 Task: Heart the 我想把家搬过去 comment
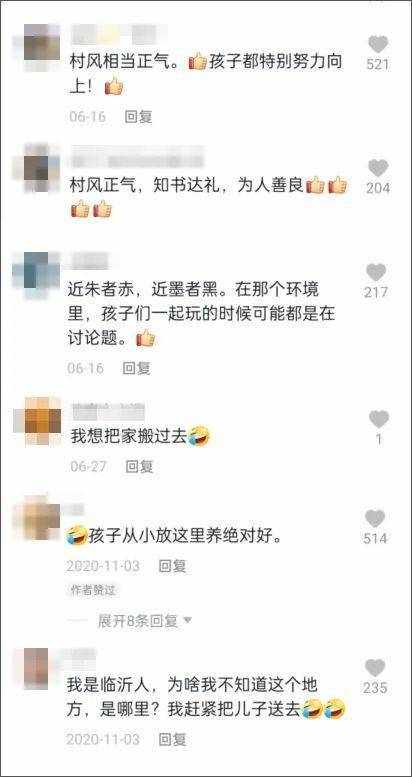[379, 419]
